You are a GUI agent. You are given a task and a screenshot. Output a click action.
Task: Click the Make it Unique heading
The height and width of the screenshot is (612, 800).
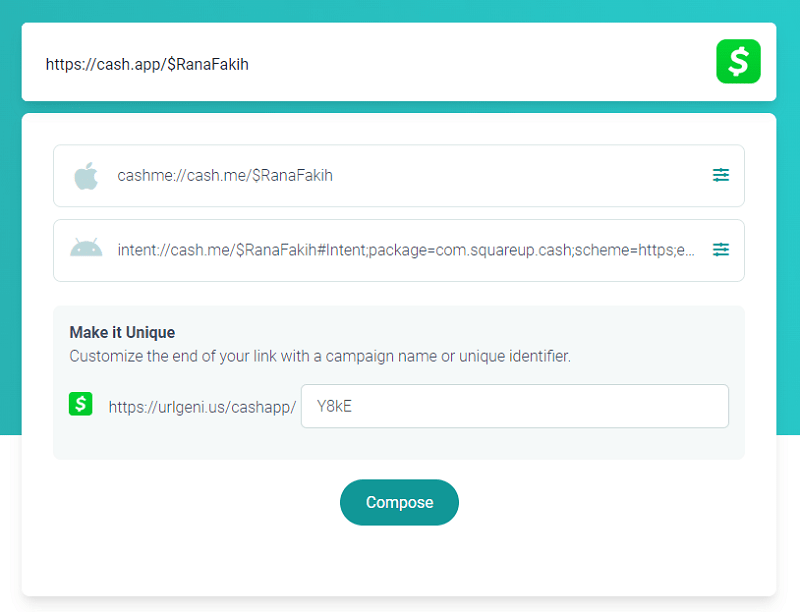click(122, 333)
